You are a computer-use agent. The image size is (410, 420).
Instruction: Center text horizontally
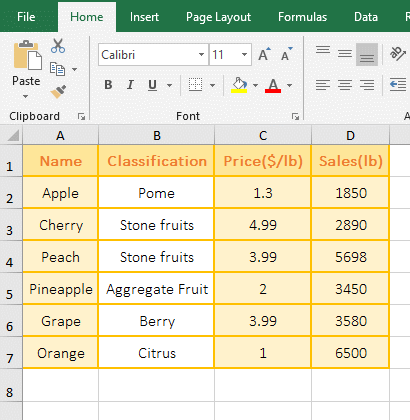(345, 85)
